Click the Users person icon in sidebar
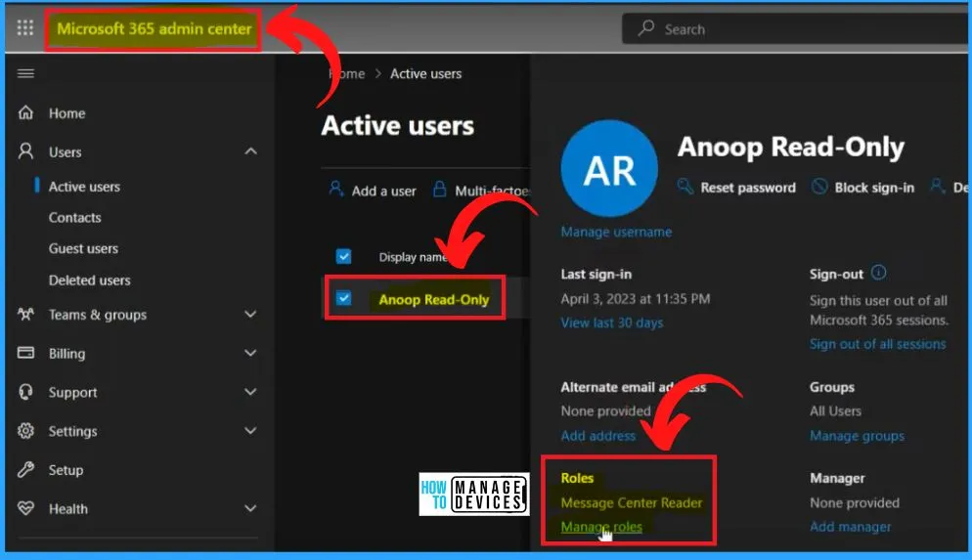This screenshot has height=560, width=972. (25, 151)
